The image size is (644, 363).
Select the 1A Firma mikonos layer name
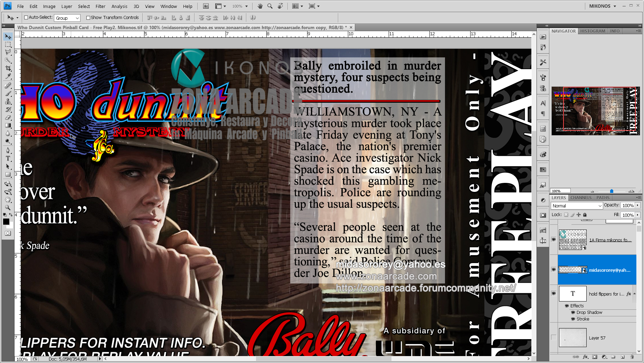point(610,240)
